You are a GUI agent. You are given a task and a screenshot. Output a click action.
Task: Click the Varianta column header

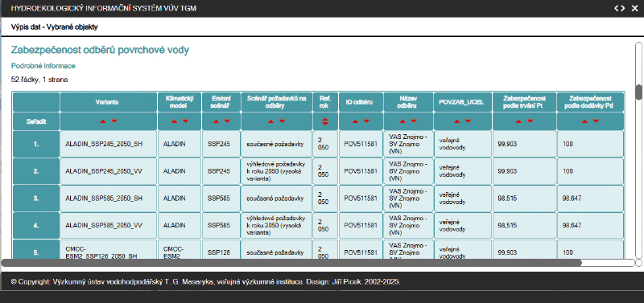[109, 102]
